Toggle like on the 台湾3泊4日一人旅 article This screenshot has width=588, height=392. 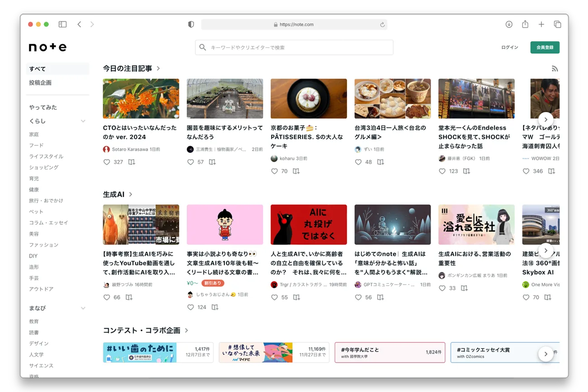[358, 162]
